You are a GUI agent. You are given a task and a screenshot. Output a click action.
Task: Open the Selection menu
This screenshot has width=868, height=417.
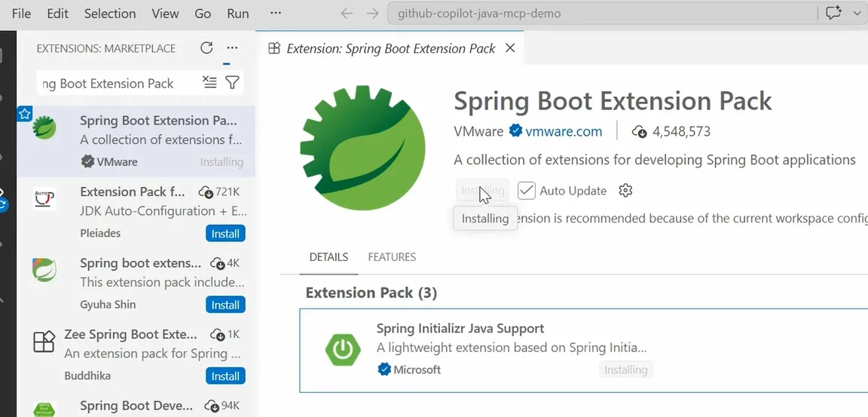(109, 14)
